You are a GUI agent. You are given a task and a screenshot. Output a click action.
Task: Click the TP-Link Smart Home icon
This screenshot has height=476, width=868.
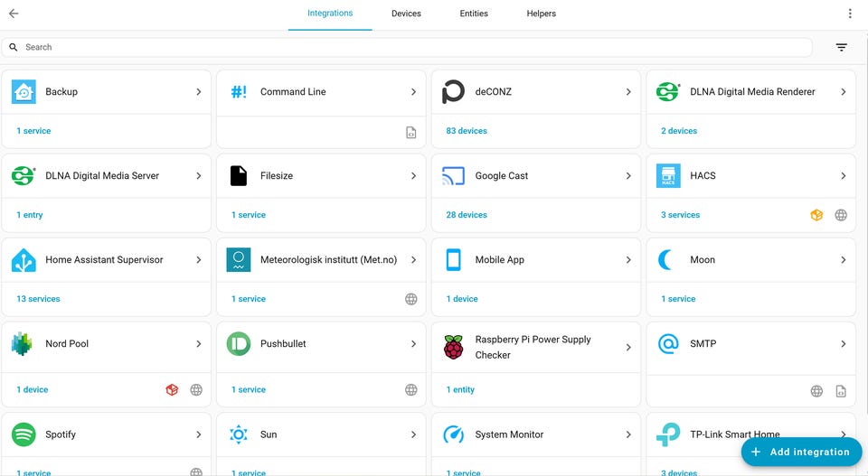click(x=668, y=434)
